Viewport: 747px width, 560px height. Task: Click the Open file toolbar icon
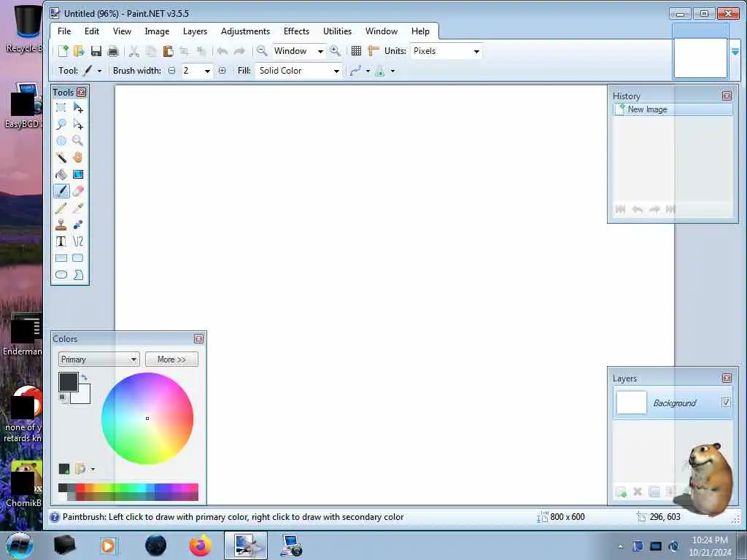(x=79, y=51)
